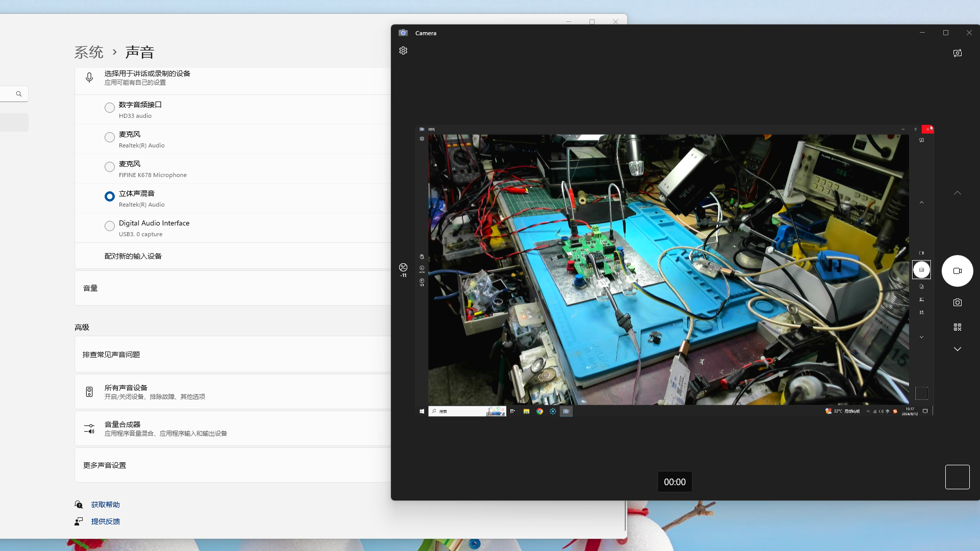Open the camera roll thumbnail
The width and height of the screenshot is (980, 551).
pyautogui.click(x=957, y=477)
